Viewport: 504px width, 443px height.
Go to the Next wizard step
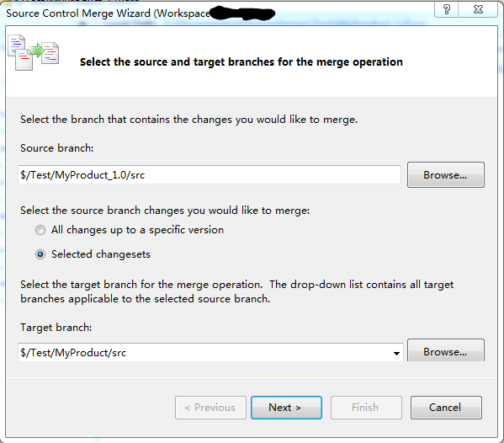286,408
